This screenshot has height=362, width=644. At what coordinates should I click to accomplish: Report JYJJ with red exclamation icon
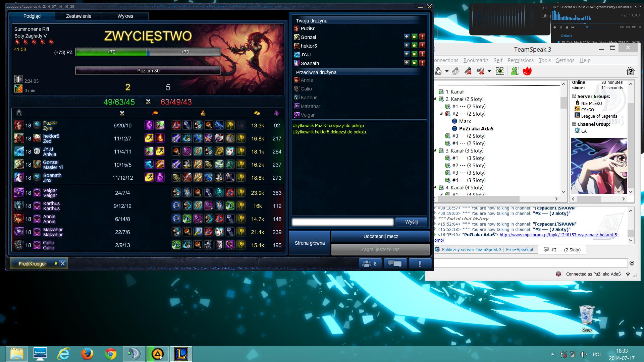pyautogui.click(x=422, y=54)
